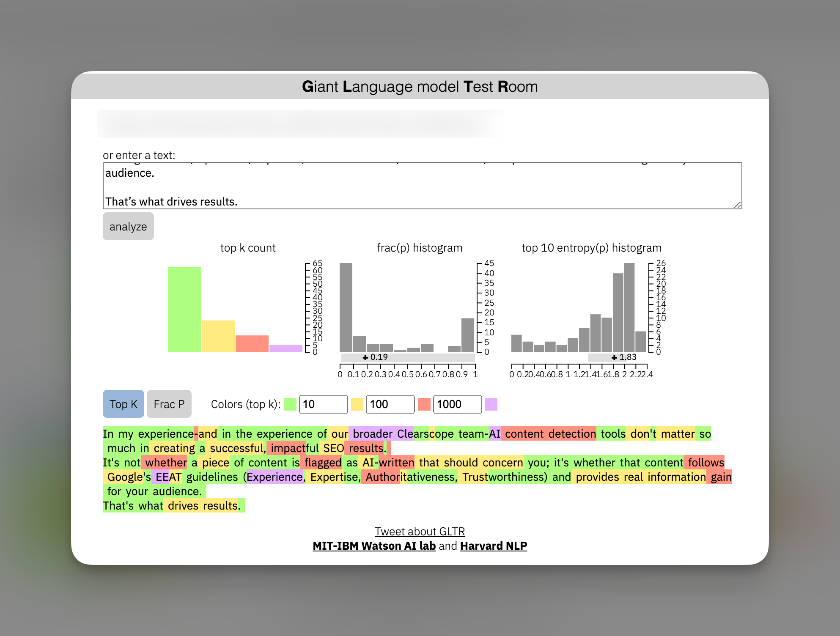Screen dimensions: 840x636
Task: Click the green bar in top k count
Action: click(184, 309)
